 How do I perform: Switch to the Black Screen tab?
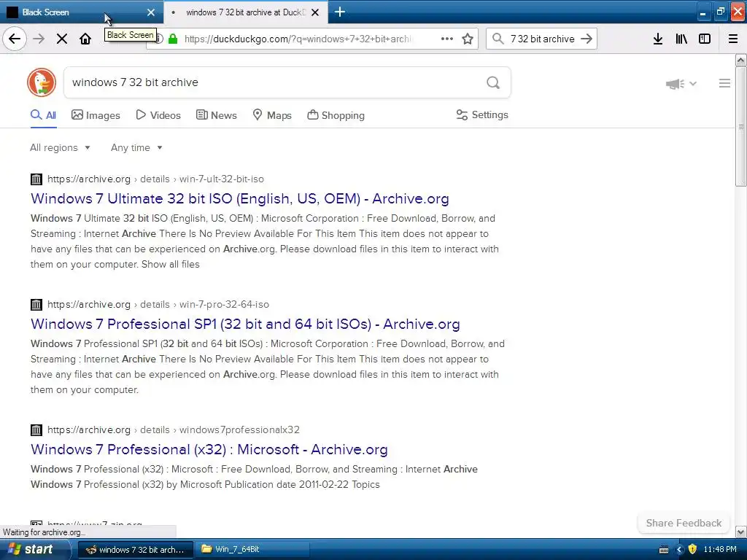[x=81, y=12]
